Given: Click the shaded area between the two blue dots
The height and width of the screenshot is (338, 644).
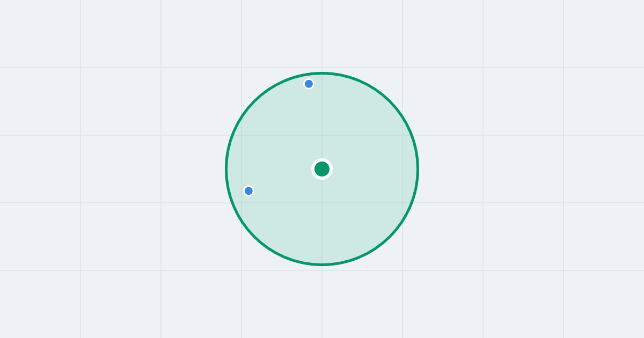Looking at the screenshot, I should point(279,137).
